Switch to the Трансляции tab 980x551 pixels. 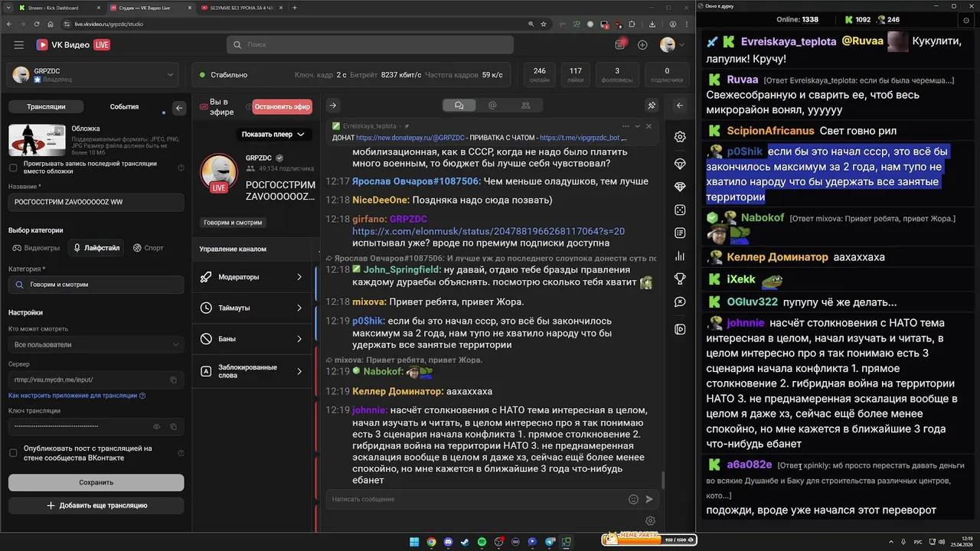[46, 107]
